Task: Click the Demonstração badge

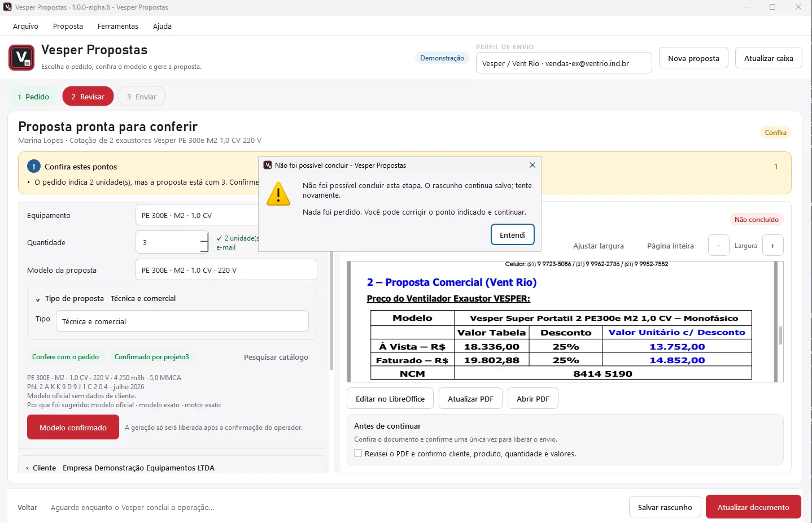Action: (x=442, y=58)
